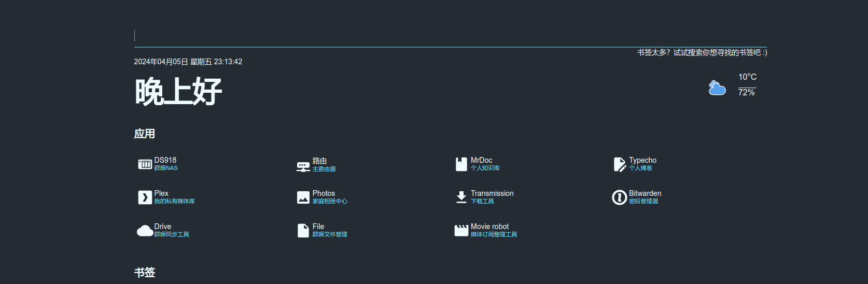Click the Drive cloud icon
868x284 pixels.
coord(145,231)
